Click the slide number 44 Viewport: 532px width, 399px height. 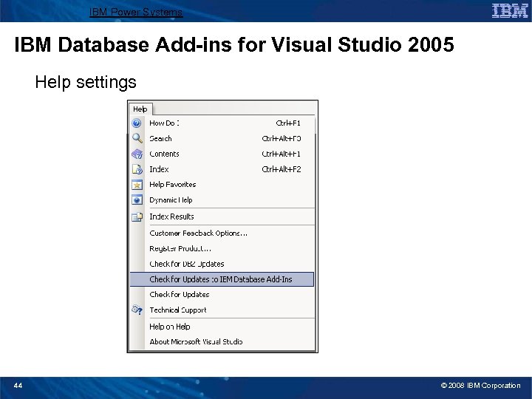click(18, 385)
